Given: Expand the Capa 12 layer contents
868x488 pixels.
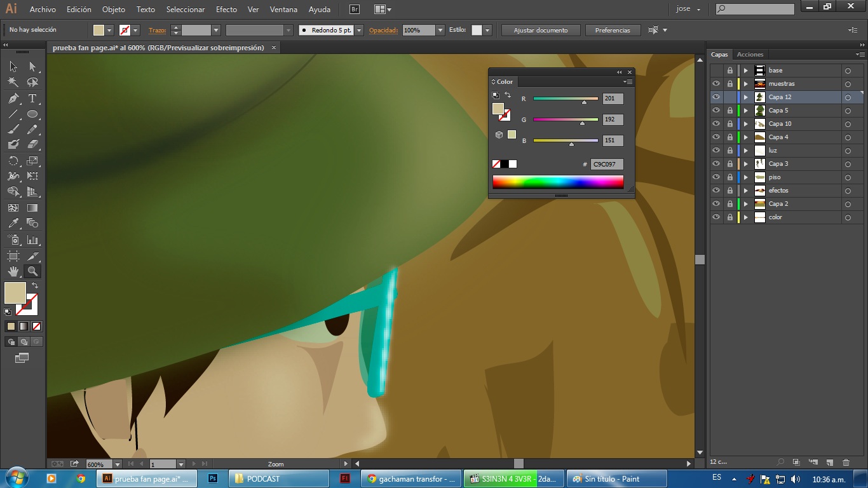Looking at the screenshot, I should tap(746, 97).
